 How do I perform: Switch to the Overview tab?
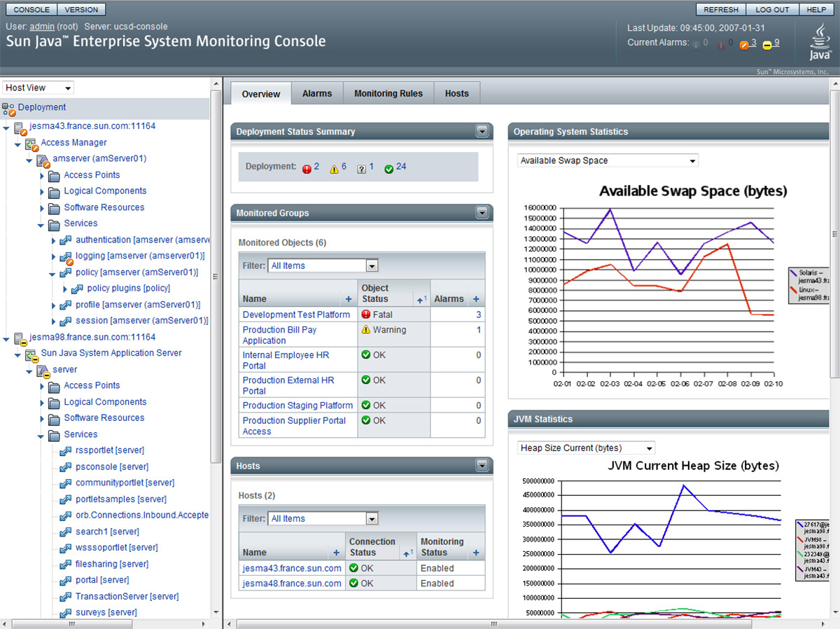coord(261,94)
